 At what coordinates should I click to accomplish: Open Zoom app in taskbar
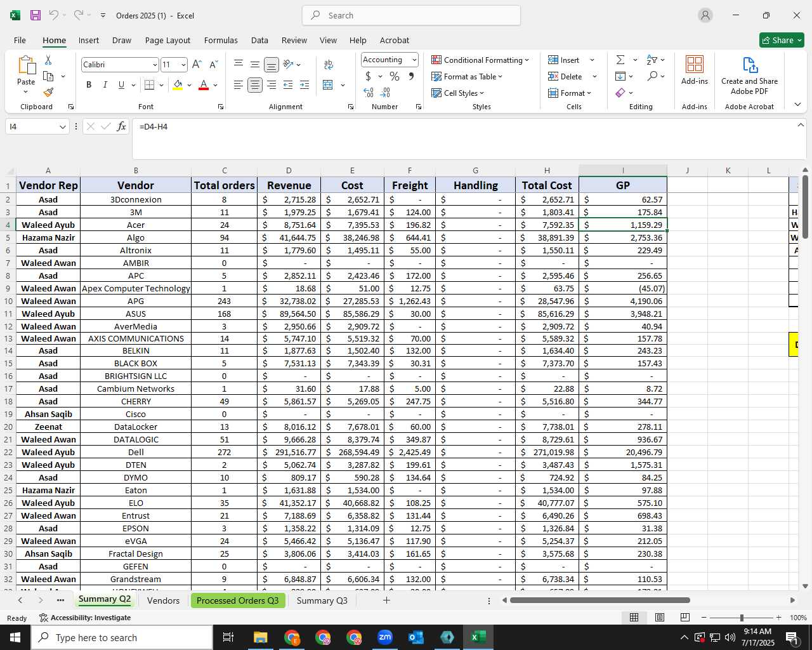point(385,637)
